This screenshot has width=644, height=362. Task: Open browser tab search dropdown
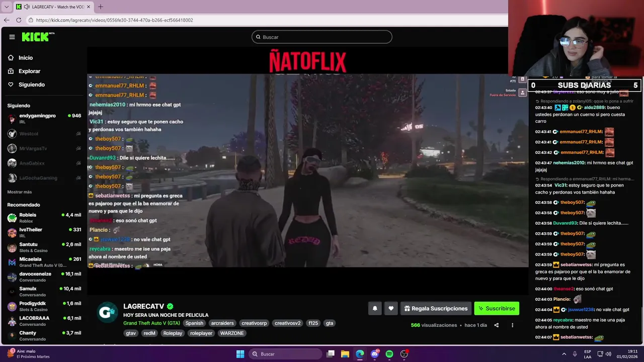6,7
